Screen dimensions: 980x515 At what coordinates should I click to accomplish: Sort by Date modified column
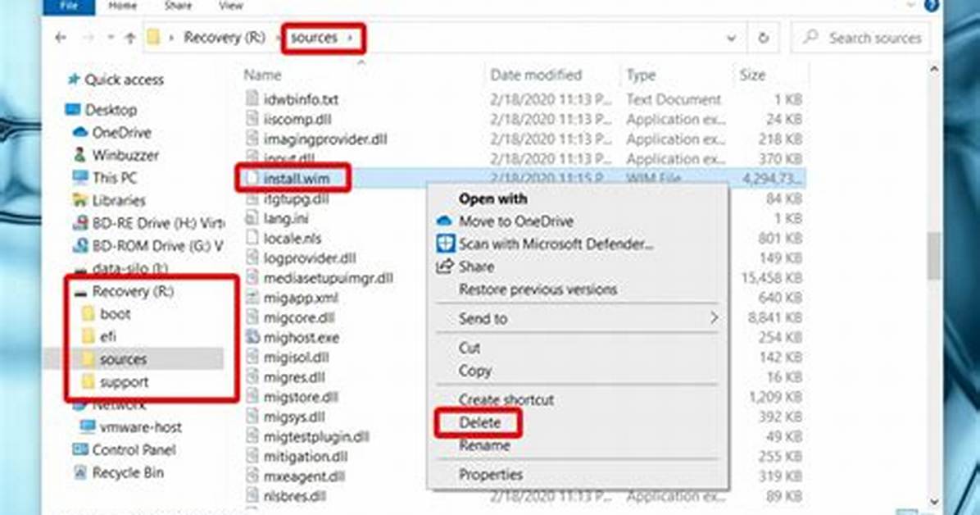click(x=536, y=75)
